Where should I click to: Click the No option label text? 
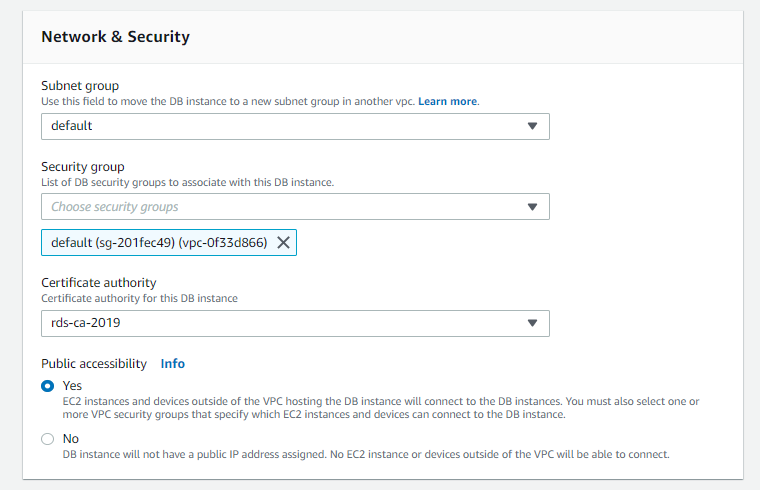(x=71, y=439)
